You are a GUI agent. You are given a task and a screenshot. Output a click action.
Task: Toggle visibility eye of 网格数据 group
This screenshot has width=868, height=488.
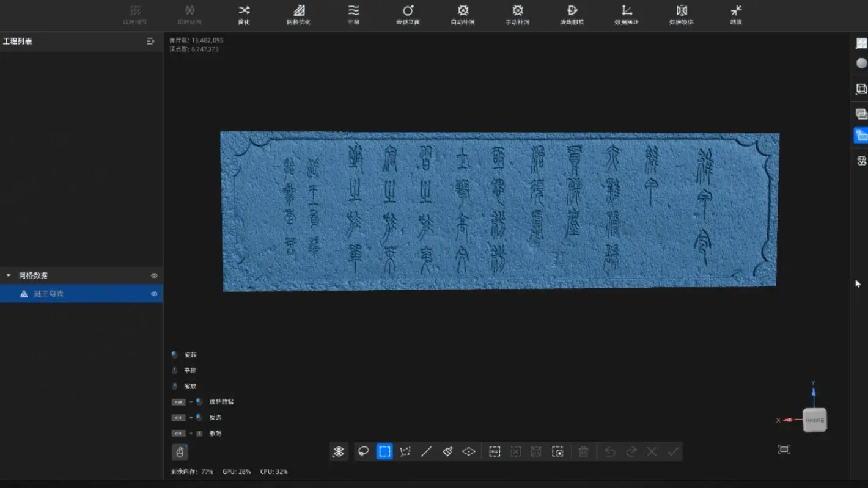pos(154,275)
